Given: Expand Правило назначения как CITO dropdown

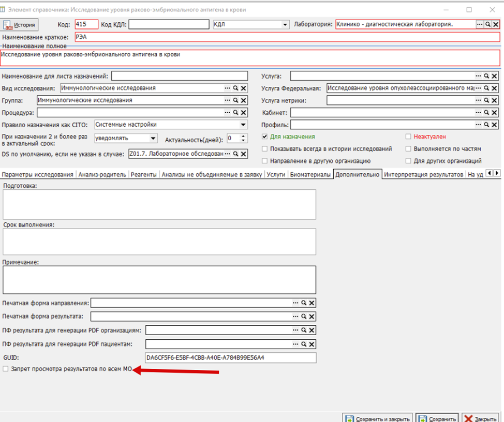Looking at the screenshot, I should tap(243, 125).
